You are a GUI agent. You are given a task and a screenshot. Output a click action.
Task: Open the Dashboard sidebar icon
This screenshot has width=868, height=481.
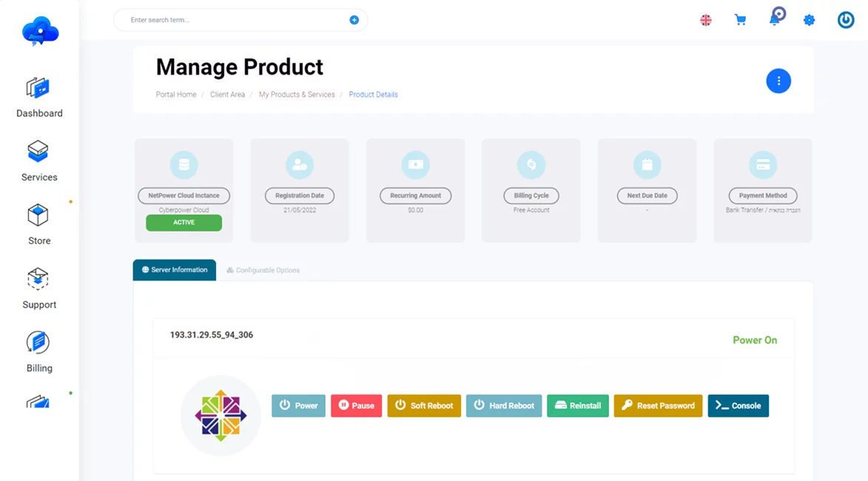pyautogui.click(x=38, y=88)
